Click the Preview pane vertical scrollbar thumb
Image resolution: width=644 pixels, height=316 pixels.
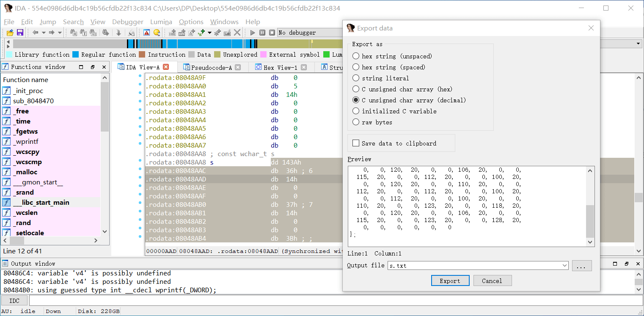[x=590, y=221]
